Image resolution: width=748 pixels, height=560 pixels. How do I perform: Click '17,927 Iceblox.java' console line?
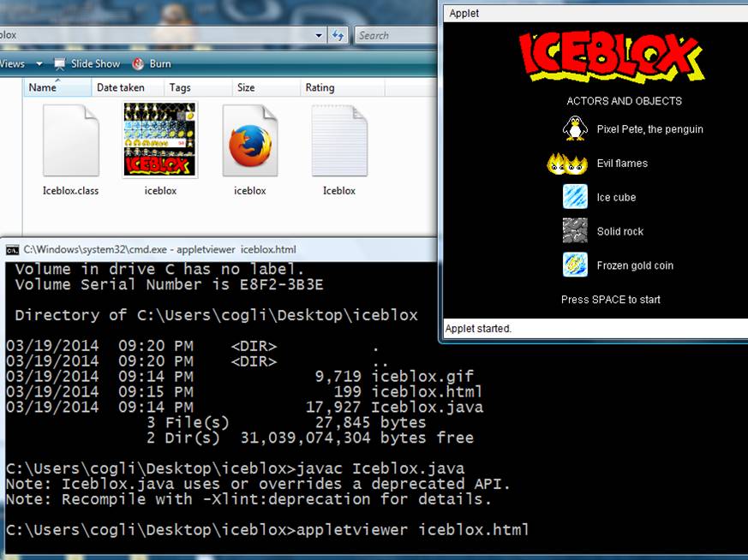(394, 407)
